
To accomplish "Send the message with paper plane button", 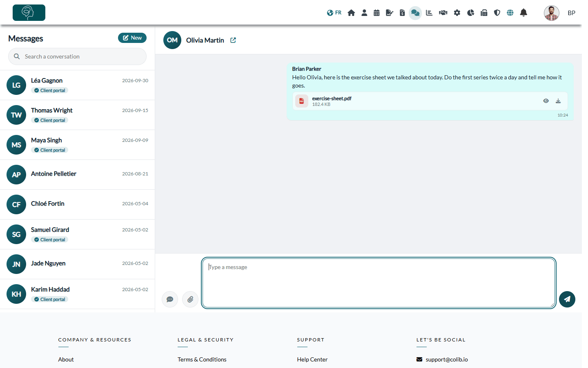I will click(x=567, y=299).
